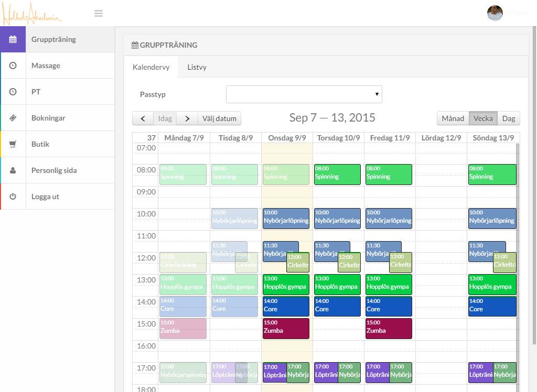
Task: Click the PT clock icon in sidebar
Action: pos(13,92)
